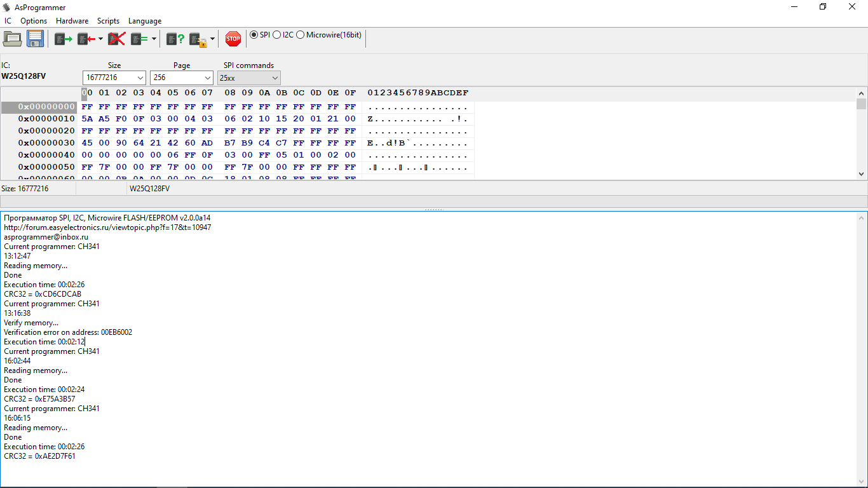Click the chip protection lock icon
Screen dimensions: 868x488
point(198,39)
